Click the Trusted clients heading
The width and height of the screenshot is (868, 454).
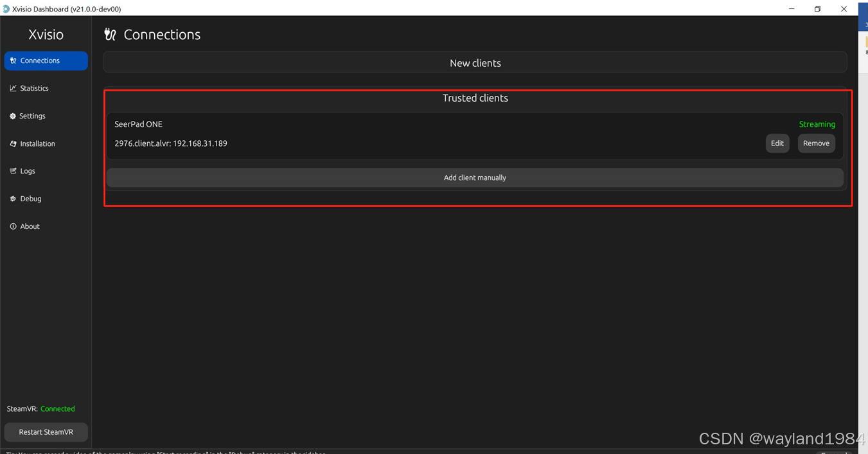point(475,98)
